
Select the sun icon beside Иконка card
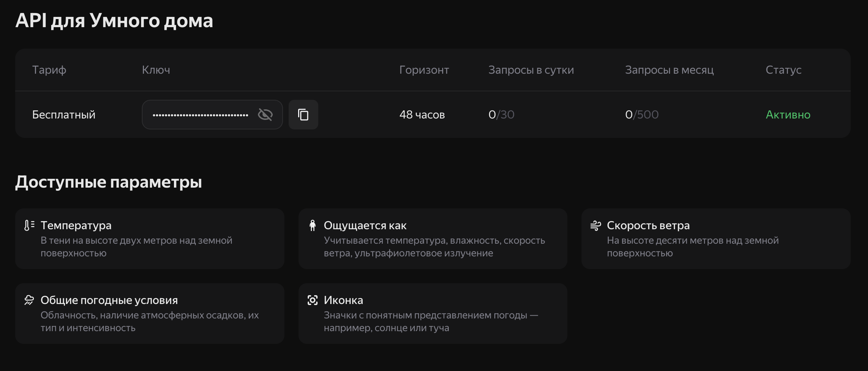point(312,300)
